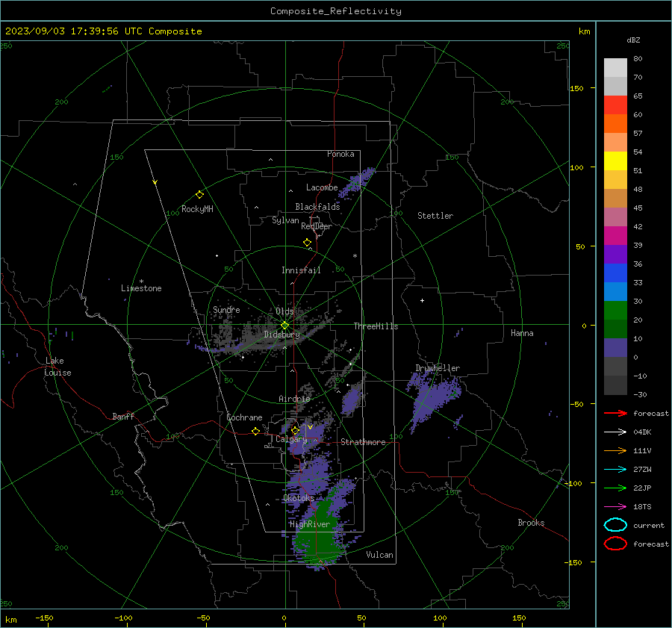Select the purple swatch between 39 and 36
This screenshot has width=672, height=628.
(x=615, y=254)
